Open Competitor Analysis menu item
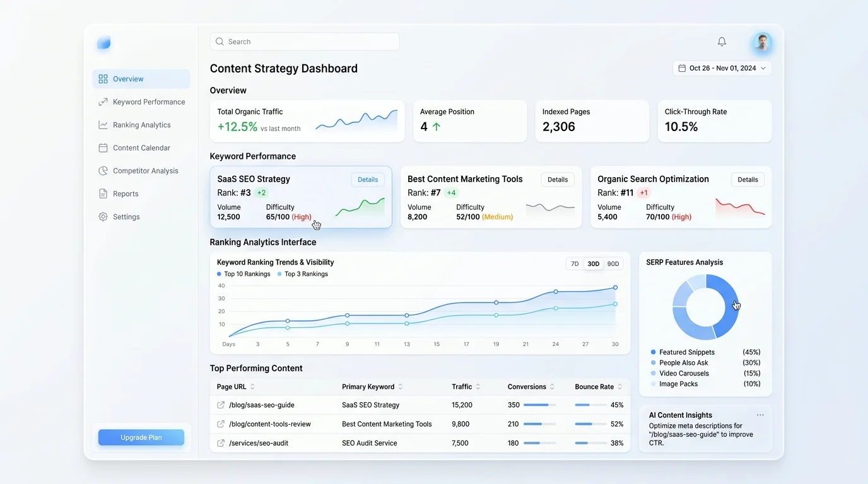This screenshot has width=868, height=484. (x=141, y=171)
